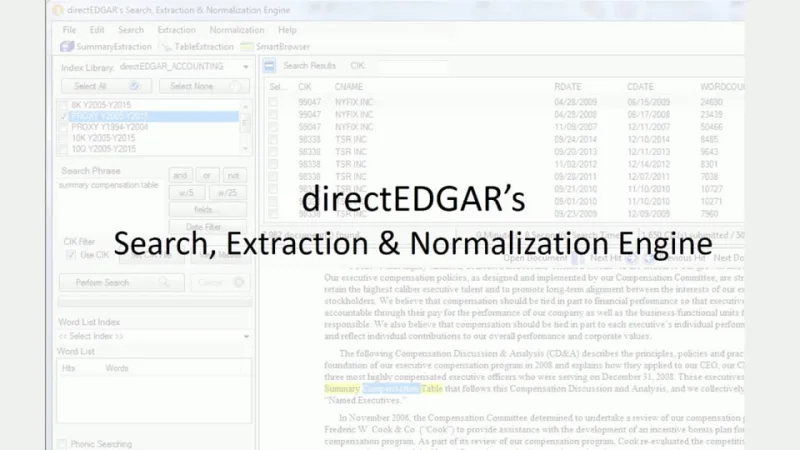
Task: Check the 8K Y2005-Y2015 index
Action: [x=63, y=105]
